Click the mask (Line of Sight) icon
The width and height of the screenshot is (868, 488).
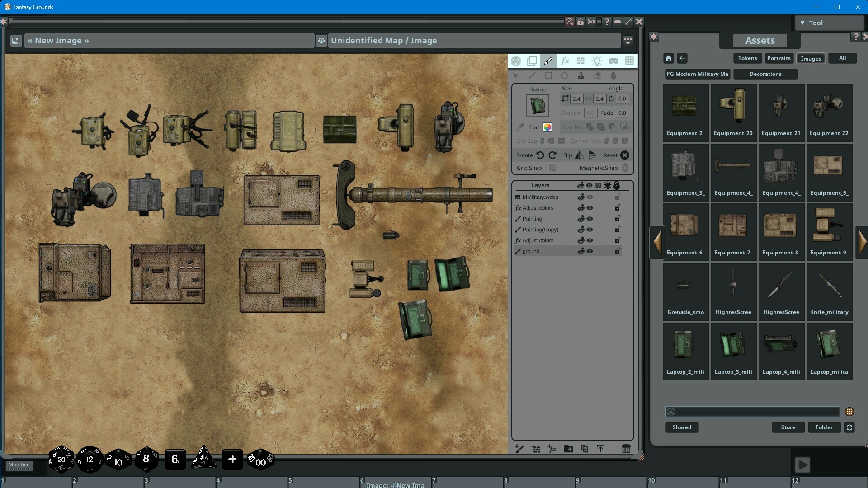[613, 61]
